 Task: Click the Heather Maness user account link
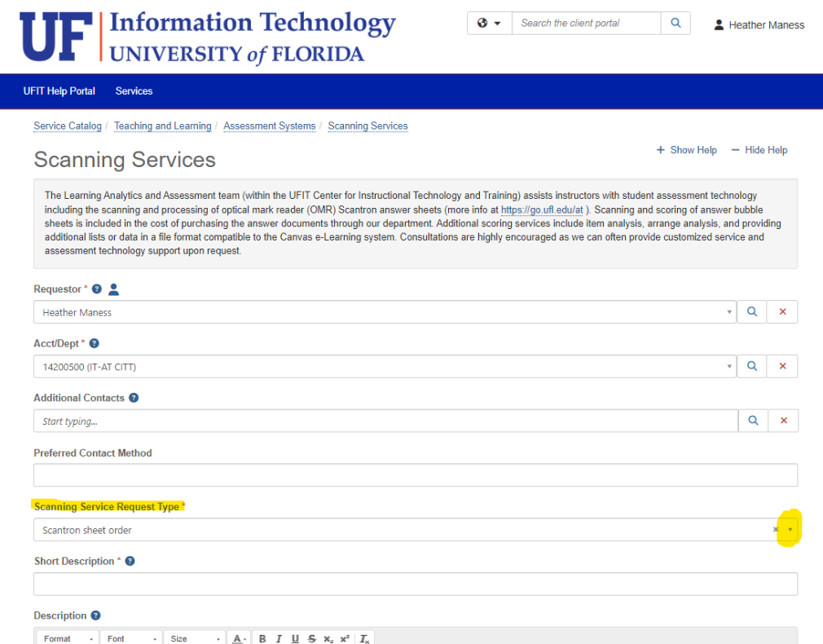pyautogui.click(x=759, y=24)
